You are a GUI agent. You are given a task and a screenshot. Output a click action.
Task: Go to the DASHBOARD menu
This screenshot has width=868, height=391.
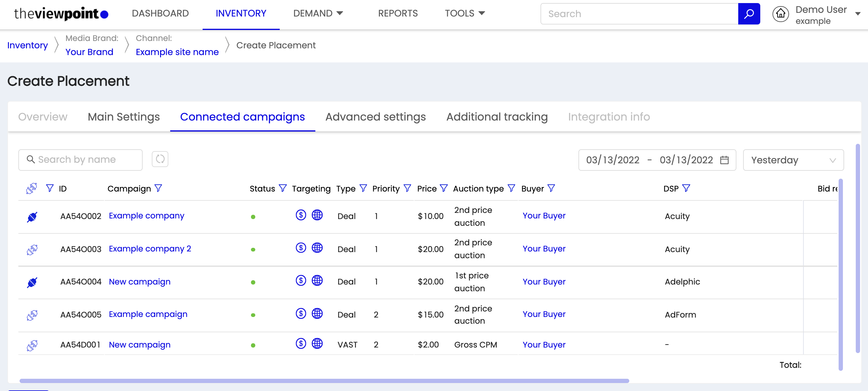tap(160, 13)
